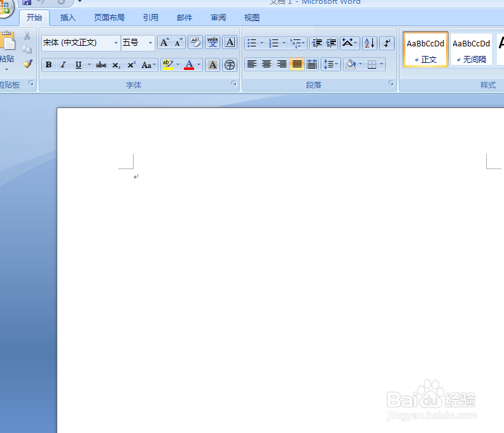
Task: Toggle Bold formatting
Action: pyautogui.click(x=48, y=65)
